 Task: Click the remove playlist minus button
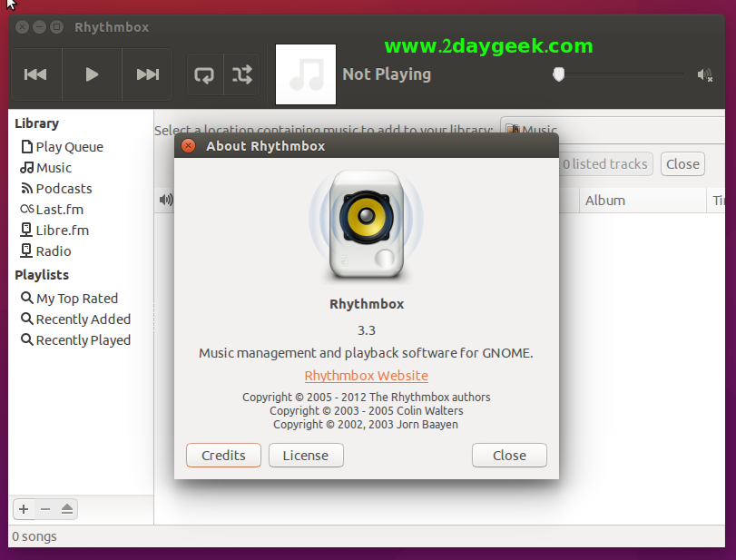pyautogui.click(x=45, y=509)
